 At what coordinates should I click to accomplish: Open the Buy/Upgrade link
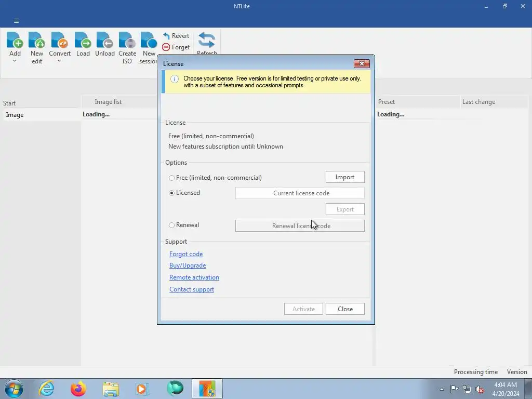(187, 265)
